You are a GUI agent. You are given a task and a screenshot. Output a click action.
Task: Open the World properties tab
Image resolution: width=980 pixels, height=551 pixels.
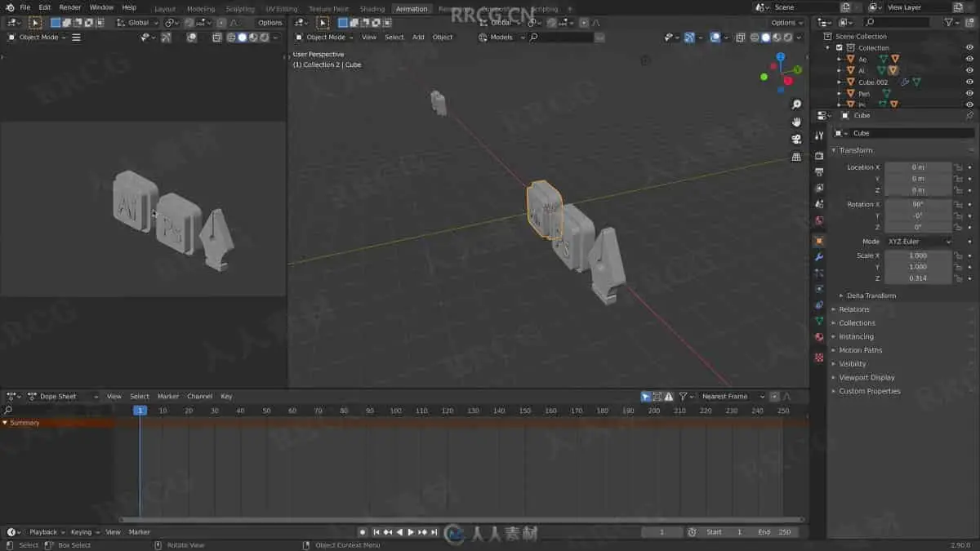tap(819, 220)
